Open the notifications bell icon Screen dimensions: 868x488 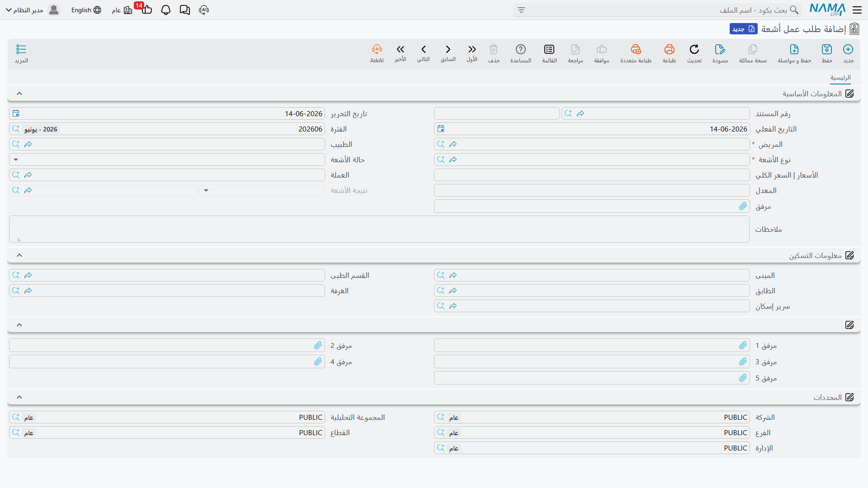click(x=166, y=10)
